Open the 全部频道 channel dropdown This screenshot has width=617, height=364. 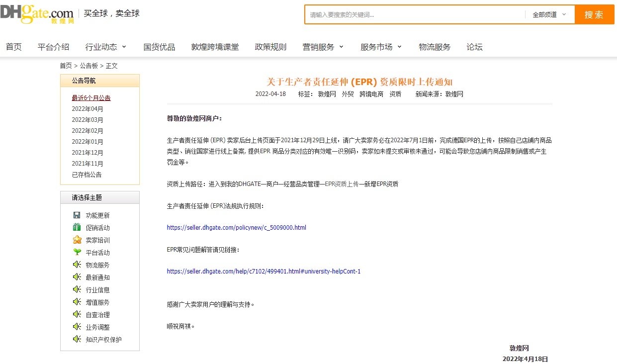tap(549, 15)
